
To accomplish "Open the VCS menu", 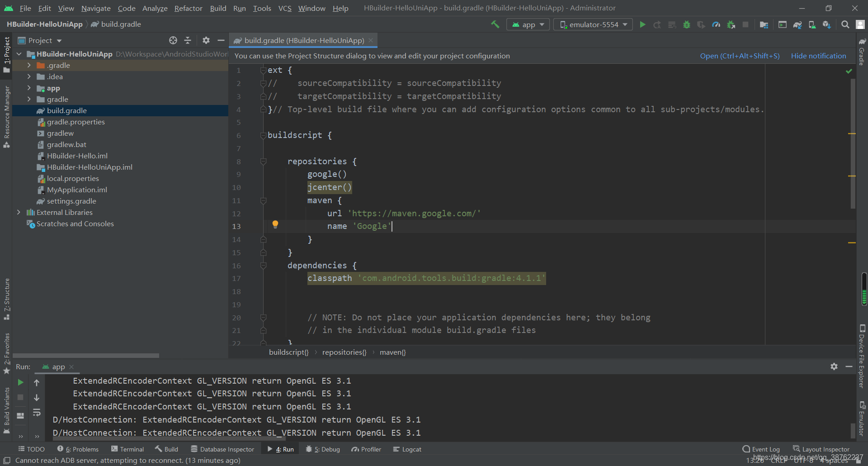I will point(285,8).
